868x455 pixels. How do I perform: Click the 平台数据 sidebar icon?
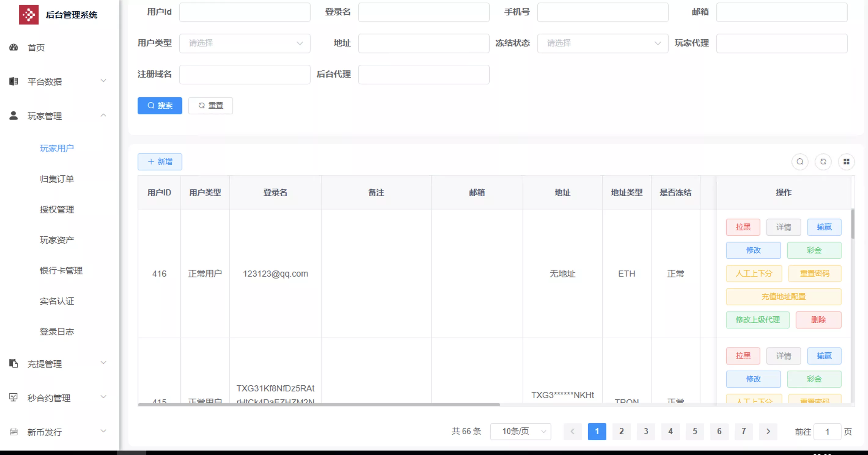(13, 81)
